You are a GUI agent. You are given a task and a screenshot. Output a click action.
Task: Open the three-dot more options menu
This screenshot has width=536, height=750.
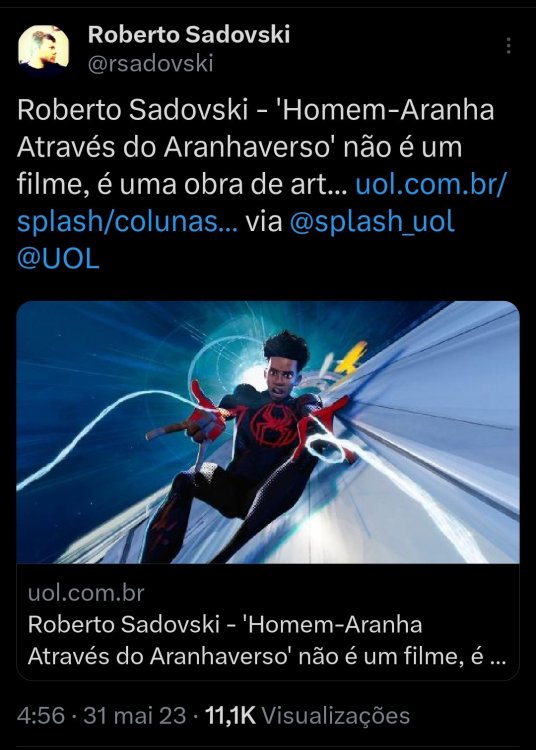tap(509, 46)
